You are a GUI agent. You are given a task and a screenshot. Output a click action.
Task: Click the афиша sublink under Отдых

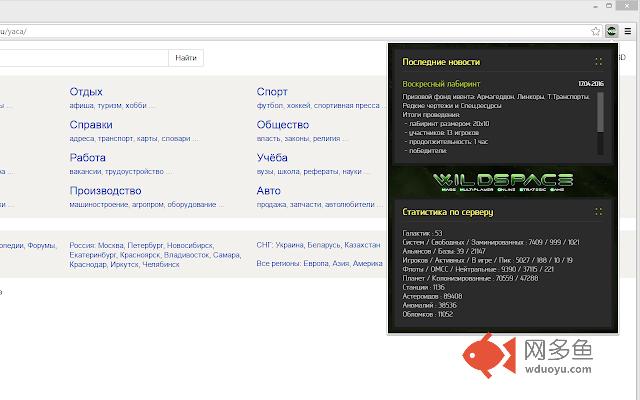click(81, 105)
